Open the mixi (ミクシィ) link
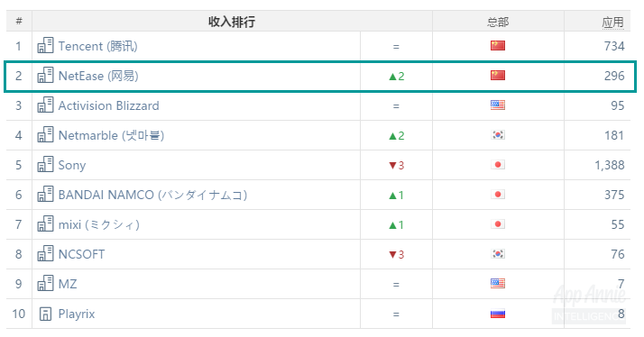The image size is (644, 337). (98, 224)
